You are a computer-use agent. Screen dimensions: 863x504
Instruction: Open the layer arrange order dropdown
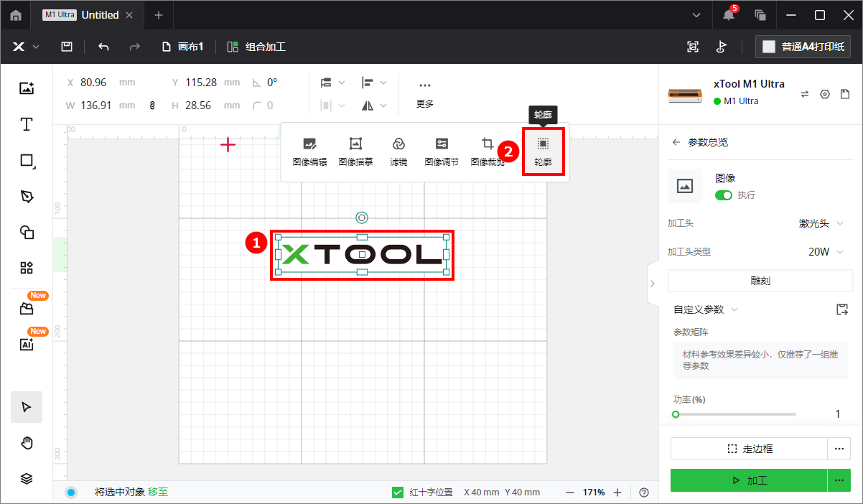pyautogui.click(x=332, y=83)
